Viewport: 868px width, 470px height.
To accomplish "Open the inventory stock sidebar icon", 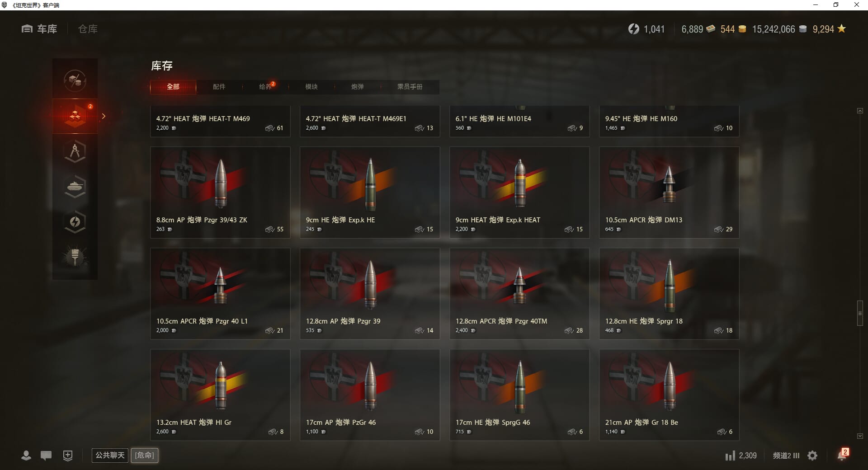I will (x=75, y=116).
